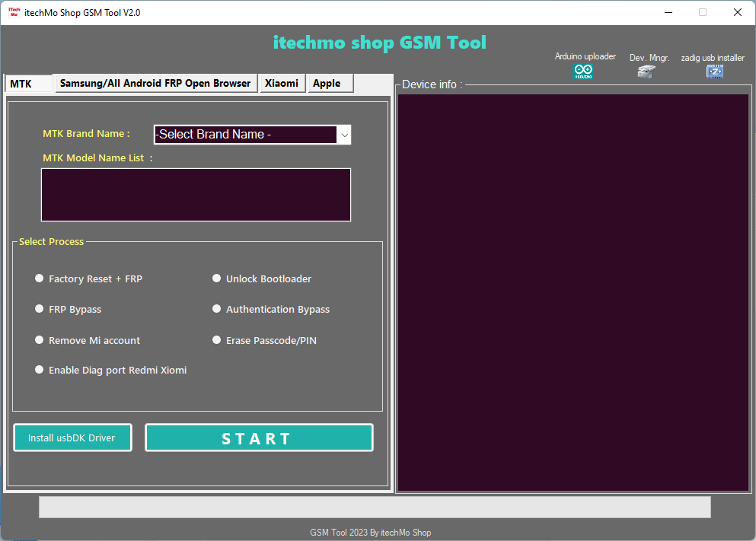Click the progress bar at the bottom
The width and height of the screenshot is (756, 541).
coord(373,507)
